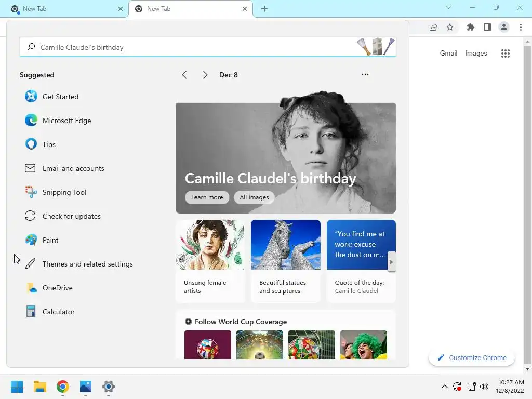This screenshot has height=399, width=532.
Task: Open Google apps grid icon
Action: (x=505, y=54)
